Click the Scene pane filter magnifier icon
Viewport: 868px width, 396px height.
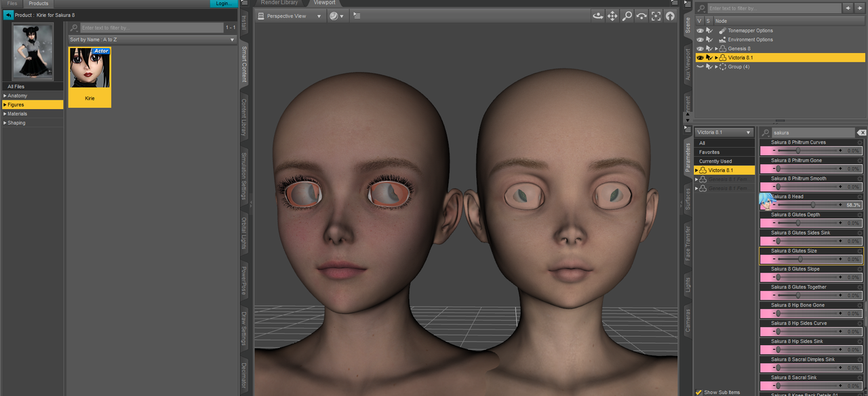pos(702,8)
